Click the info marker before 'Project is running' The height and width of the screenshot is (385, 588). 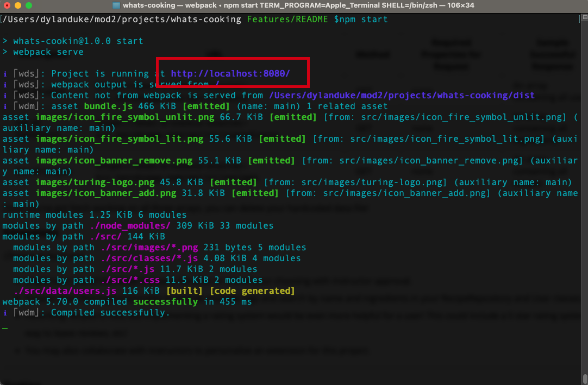(5, 73)
